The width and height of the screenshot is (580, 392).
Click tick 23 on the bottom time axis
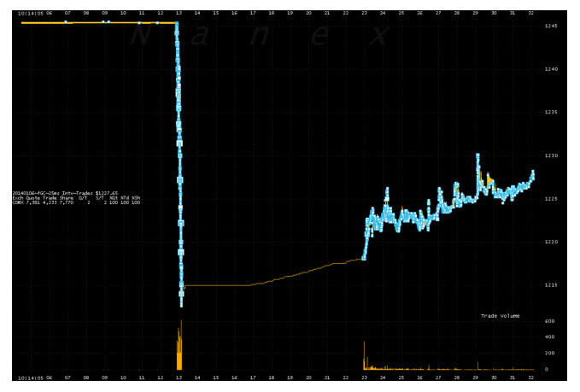[x=365, y=377]
